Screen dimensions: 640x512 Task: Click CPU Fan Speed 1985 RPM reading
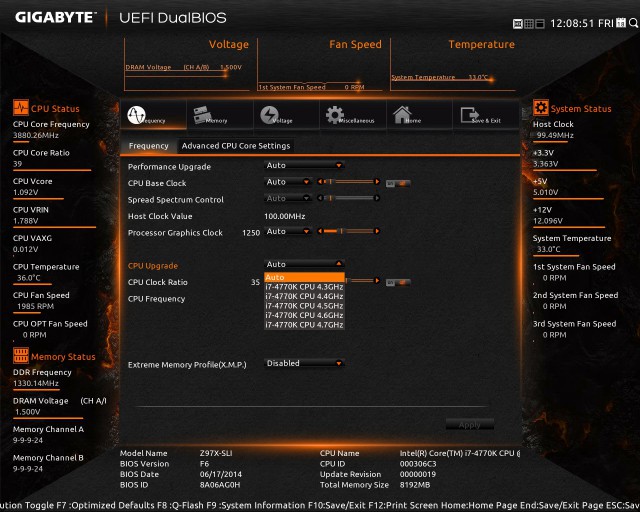36,306
